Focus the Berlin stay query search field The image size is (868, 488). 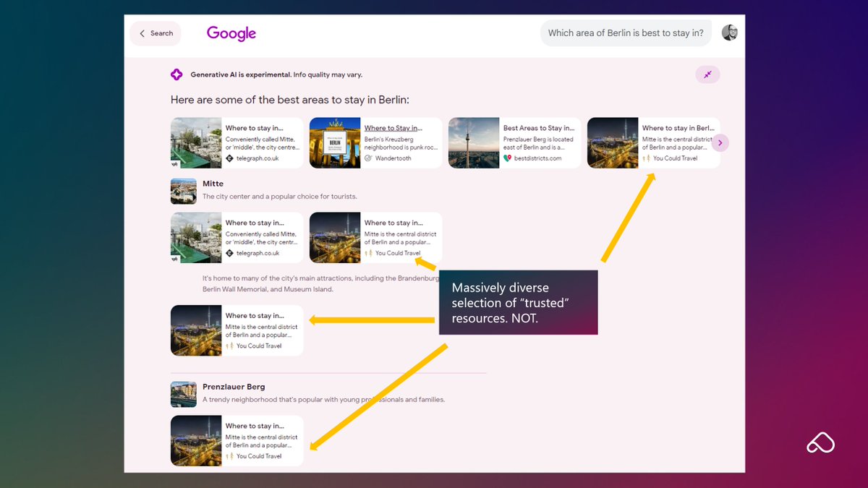coord(626,33)
